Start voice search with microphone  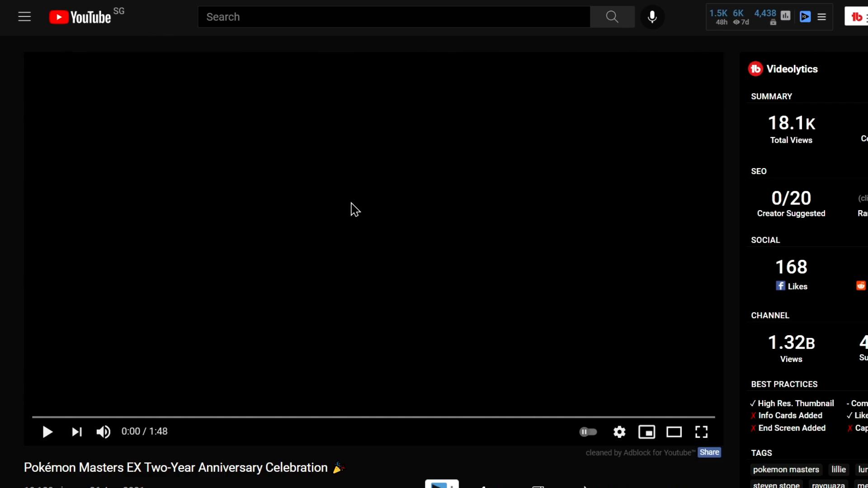coord(652,17)
